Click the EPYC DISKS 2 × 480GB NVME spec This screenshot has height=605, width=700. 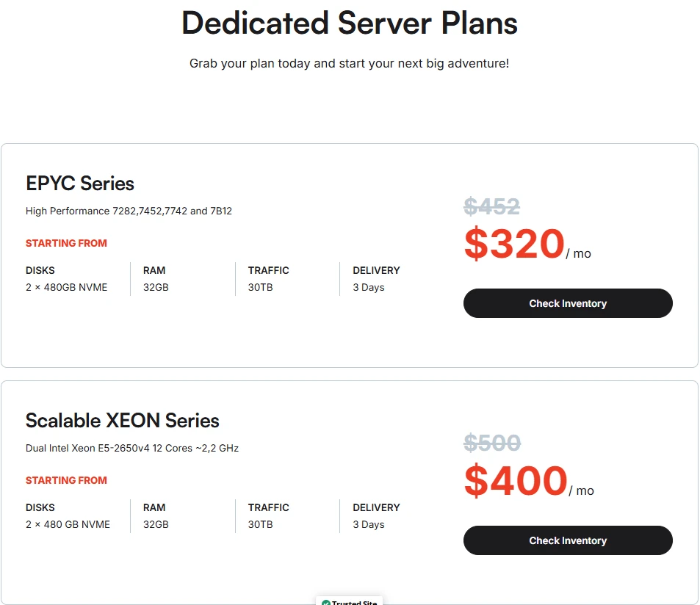point(67,279)
